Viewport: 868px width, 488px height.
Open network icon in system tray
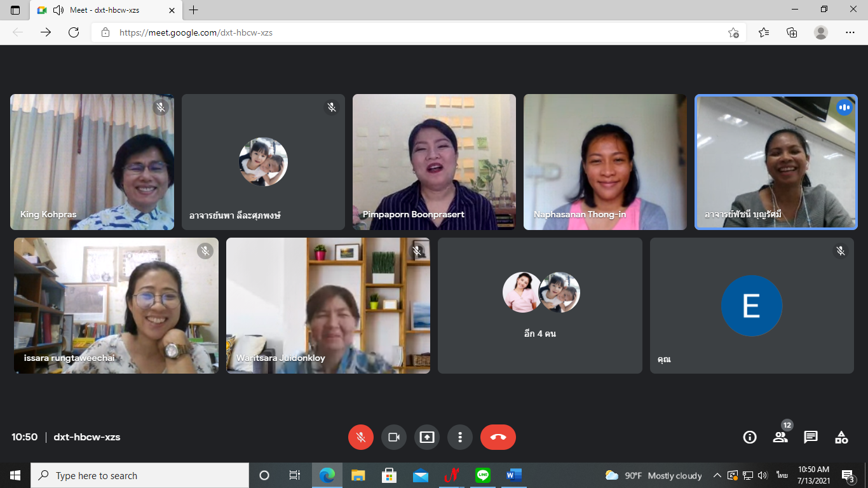(x=748, y=475)
